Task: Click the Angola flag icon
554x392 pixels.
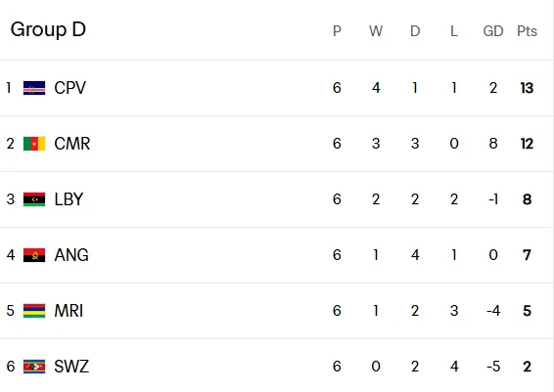Action: [34, 255]
